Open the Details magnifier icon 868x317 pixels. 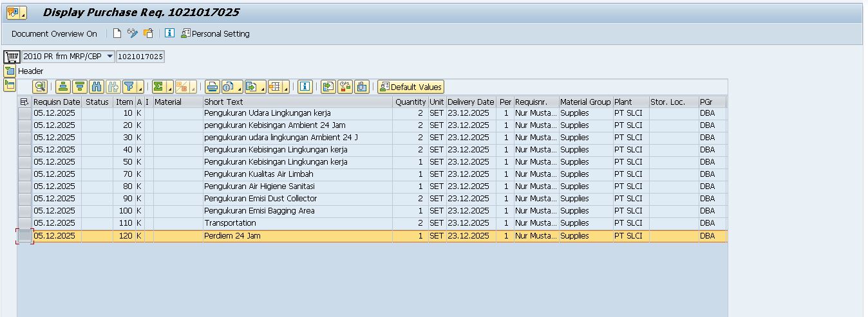coord(40,87)
